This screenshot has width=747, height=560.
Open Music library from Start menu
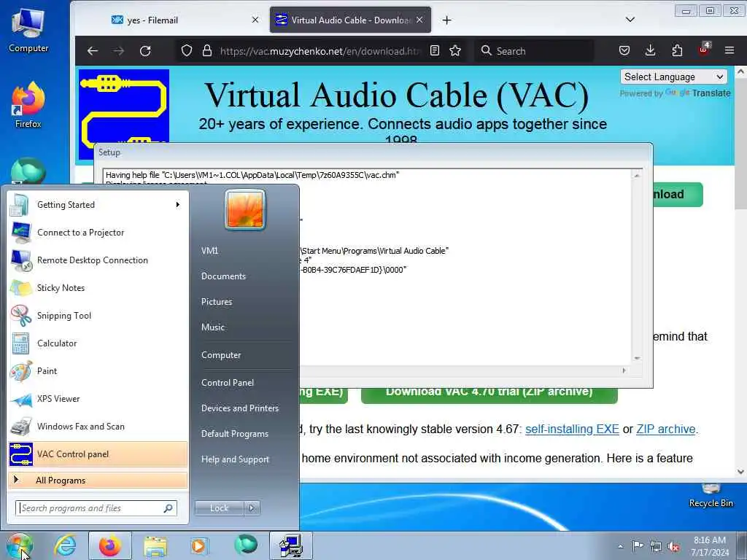[213, 327]
